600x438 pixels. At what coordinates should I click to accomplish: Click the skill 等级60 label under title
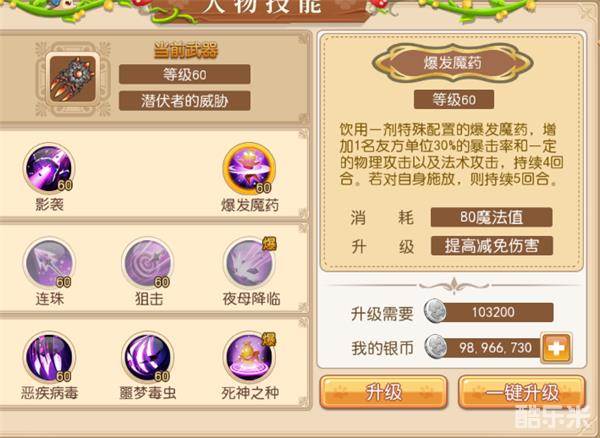(454, 100)
